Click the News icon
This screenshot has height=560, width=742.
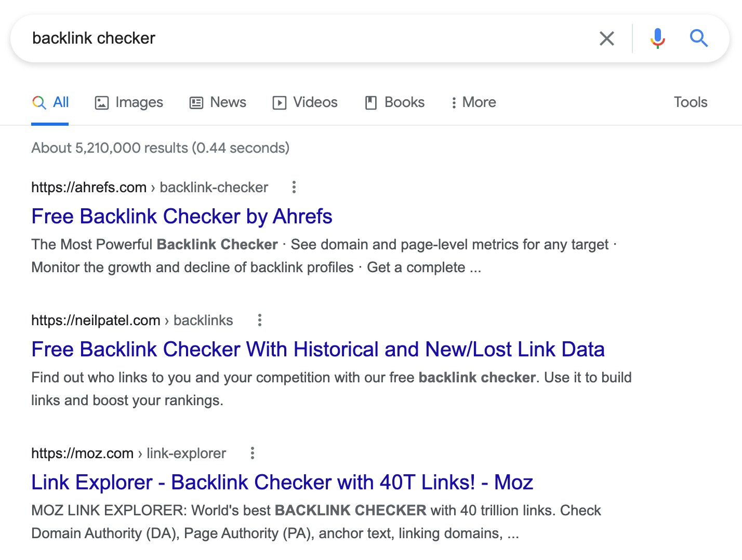[195, 102]
